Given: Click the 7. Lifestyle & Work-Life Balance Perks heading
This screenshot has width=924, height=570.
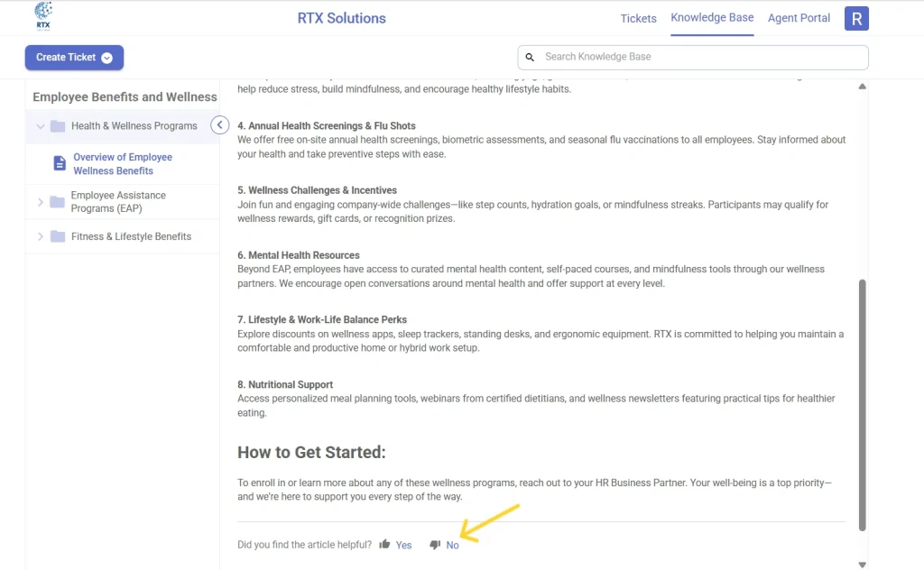Looking at the screenshot, I should [322, 320].
